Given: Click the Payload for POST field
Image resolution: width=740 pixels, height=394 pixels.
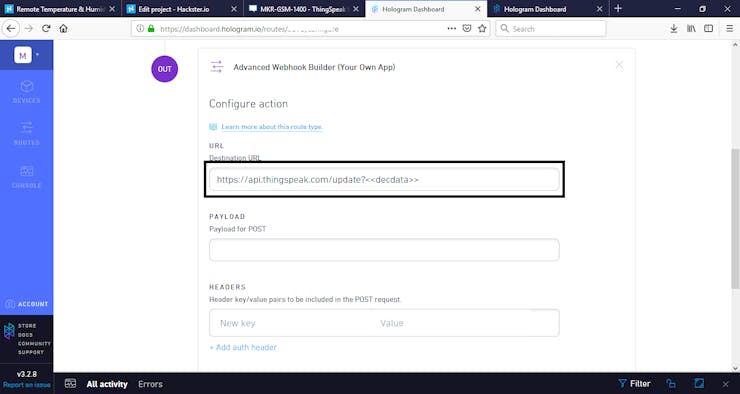Looking at the screenshot, I should click(x=384, y=250).
